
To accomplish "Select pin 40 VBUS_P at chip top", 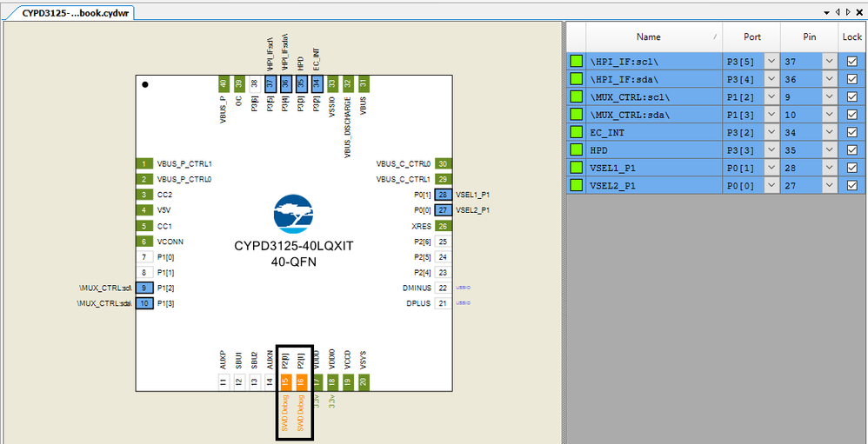I will tap(224, 84).
